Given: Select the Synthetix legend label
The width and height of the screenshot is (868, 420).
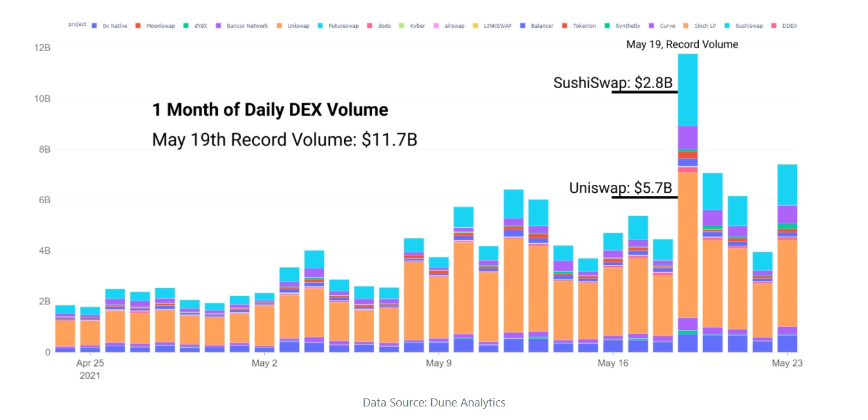Looking at the screenshot, I should (627, 26).
